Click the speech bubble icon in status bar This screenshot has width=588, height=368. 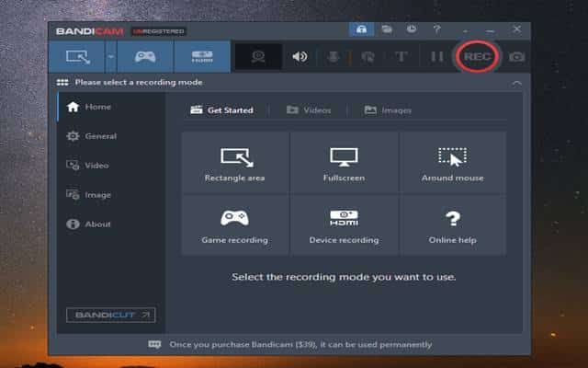(154, 344)
